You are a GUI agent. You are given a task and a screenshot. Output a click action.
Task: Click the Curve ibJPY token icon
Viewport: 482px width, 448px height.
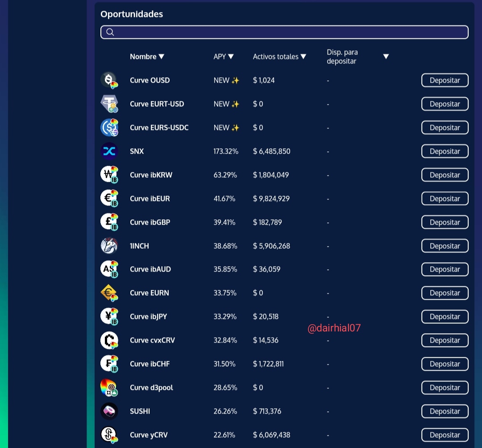(x=109, y=317)
